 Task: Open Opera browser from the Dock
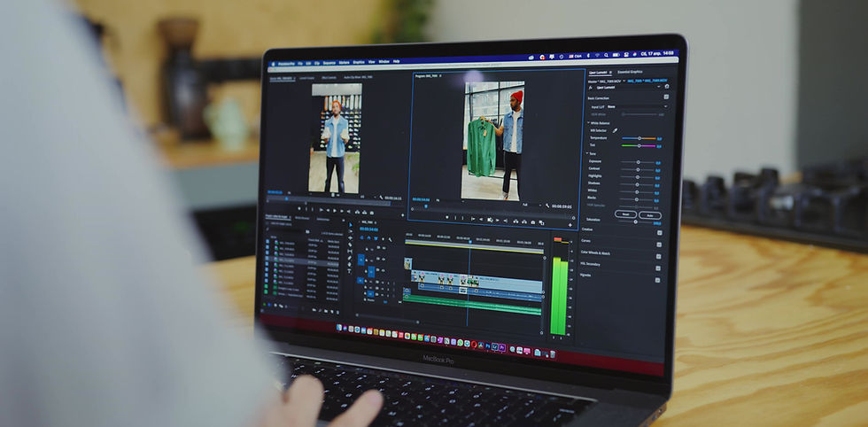click(x=474, y=344)
